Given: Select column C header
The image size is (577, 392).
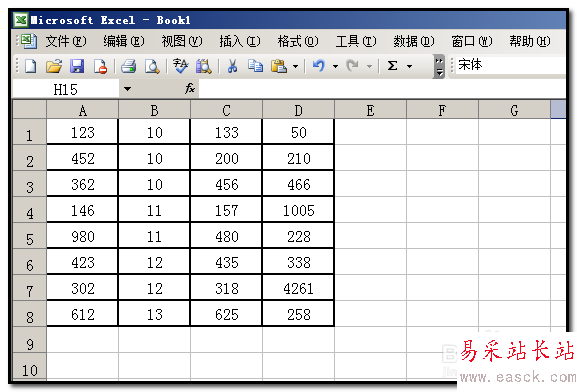Looking at the screenshot, I should pyautogui.click(x=226, y=110).
